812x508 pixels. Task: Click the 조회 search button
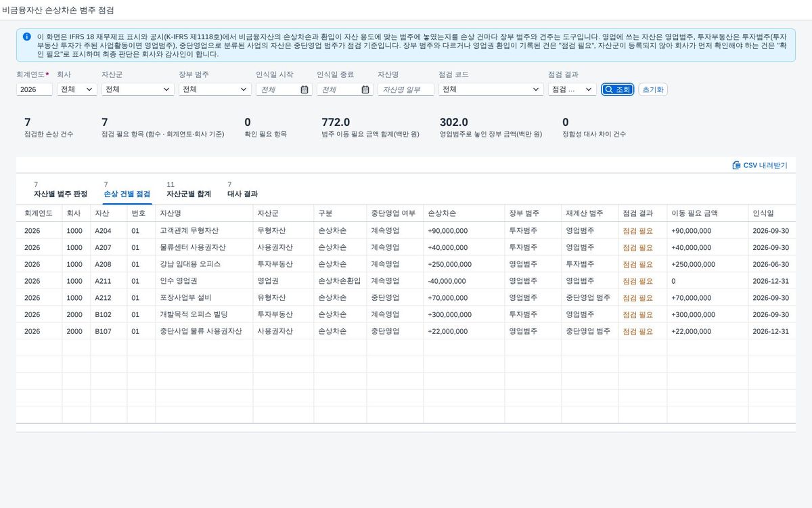coord(617,89)
